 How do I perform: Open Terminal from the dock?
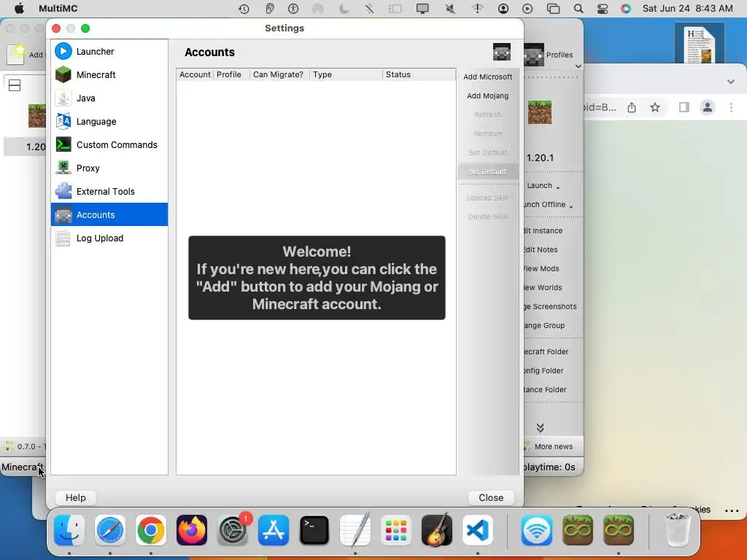314,530
